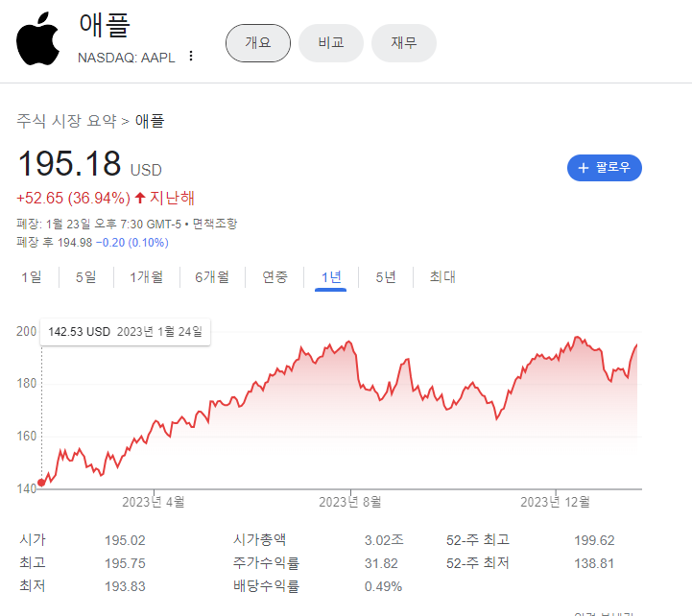
Task: Switch chart to 5년 range
Action: point(386,277)
